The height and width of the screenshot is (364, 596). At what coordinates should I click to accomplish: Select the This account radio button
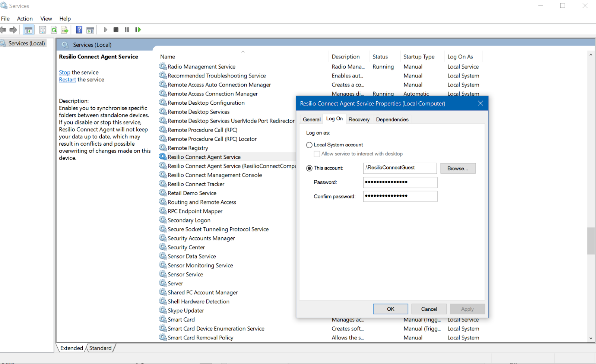point(309,168)
